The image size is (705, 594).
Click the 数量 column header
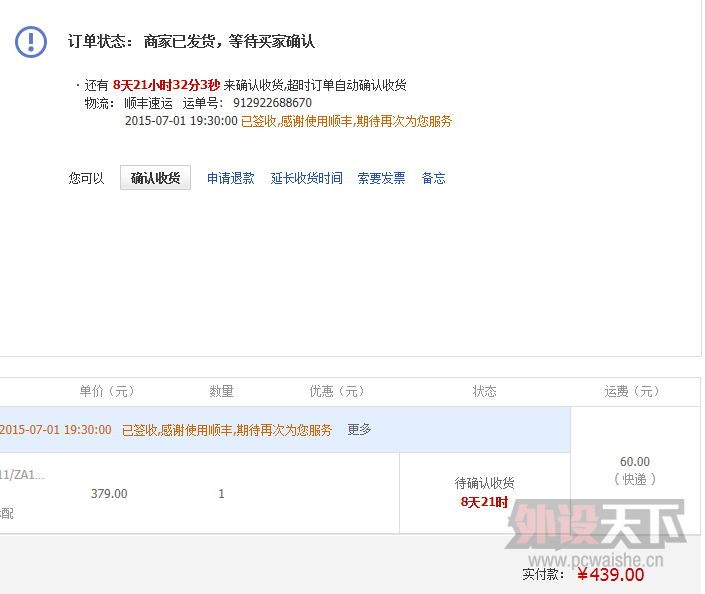pyautogui.click(x=221, y=391)
